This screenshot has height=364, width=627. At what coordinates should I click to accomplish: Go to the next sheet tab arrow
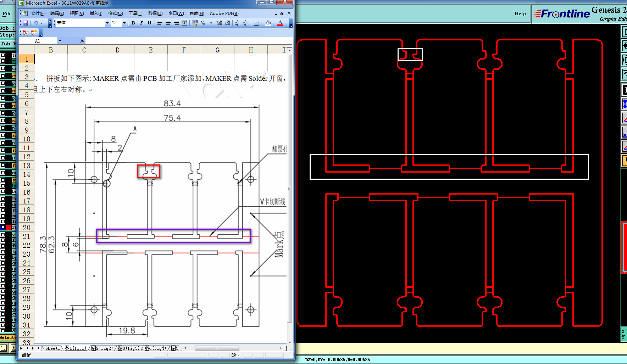click(x=33, y=348)
